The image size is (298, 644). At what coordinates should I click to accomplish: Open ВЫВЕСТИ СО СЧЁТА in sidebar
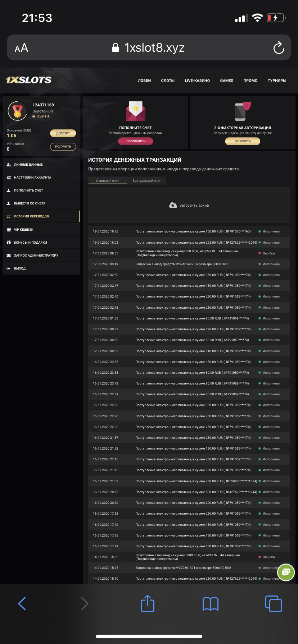click(x=30, y=203)
